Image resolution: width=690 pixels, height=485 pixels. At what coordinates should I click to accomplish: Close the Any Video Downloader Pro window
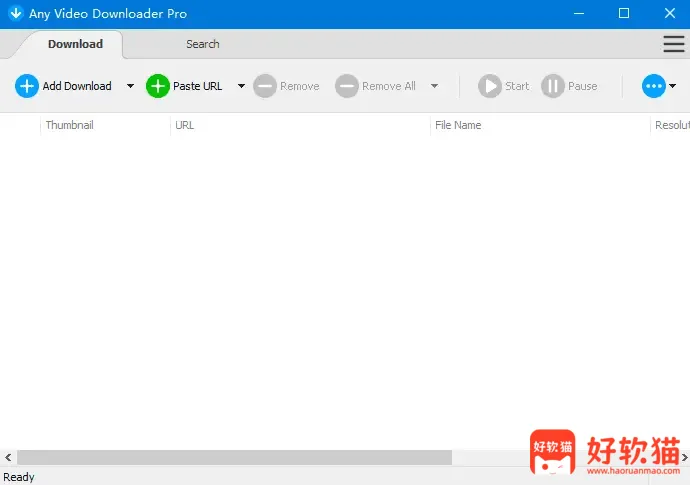click(670, 13)
